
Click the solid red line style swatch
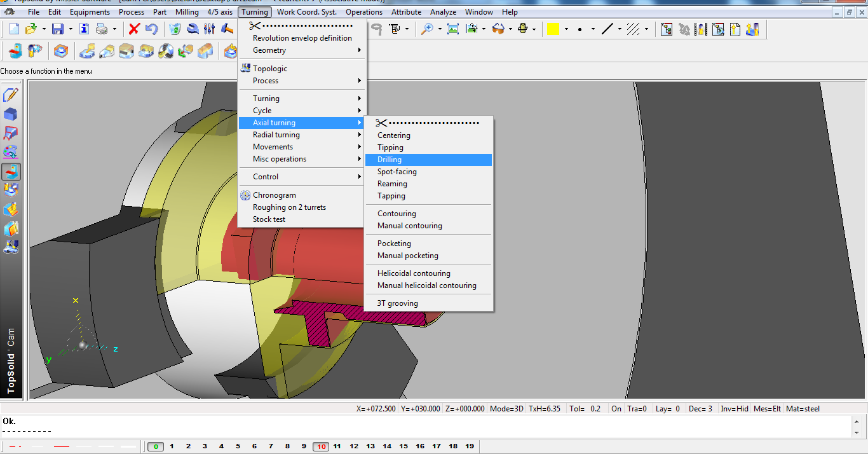click(62, 446)
